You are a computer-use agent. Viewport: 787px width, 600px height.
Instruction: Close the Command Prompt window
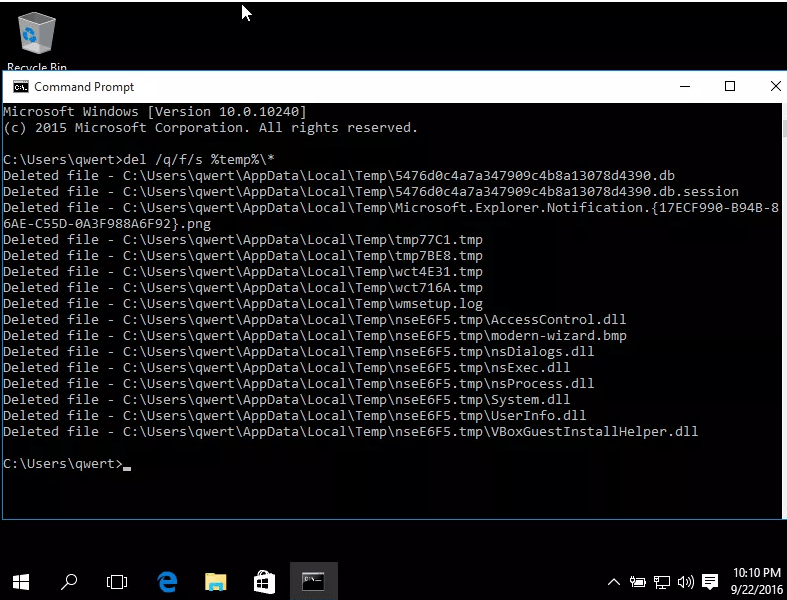775,87
